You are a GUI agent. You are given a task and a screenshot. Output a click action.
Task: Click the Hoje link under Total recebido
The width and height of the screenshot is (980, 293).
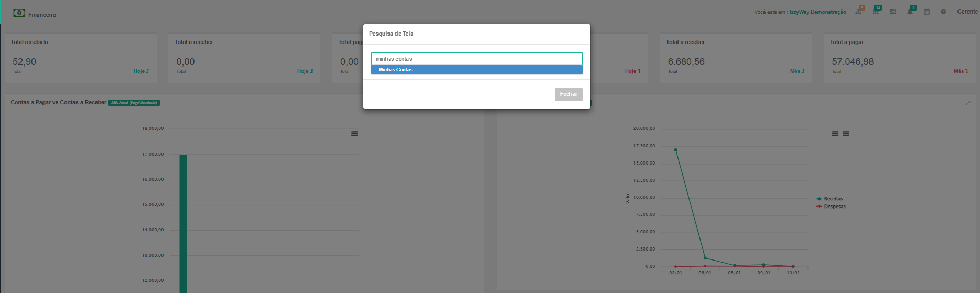[141, 71]
